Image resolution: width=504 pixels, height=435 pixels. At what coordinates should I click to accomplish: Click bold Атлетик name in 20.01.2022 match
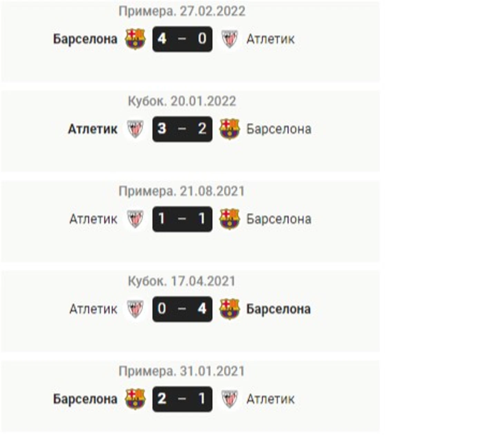(x=93, y=129)
